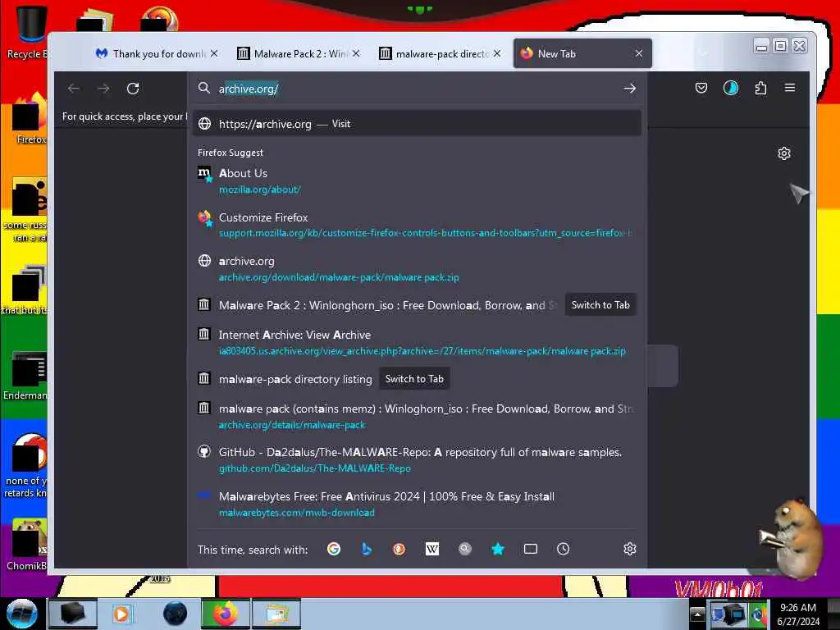
Task: Click the Windows Start orb
Action: coord(21,614)
